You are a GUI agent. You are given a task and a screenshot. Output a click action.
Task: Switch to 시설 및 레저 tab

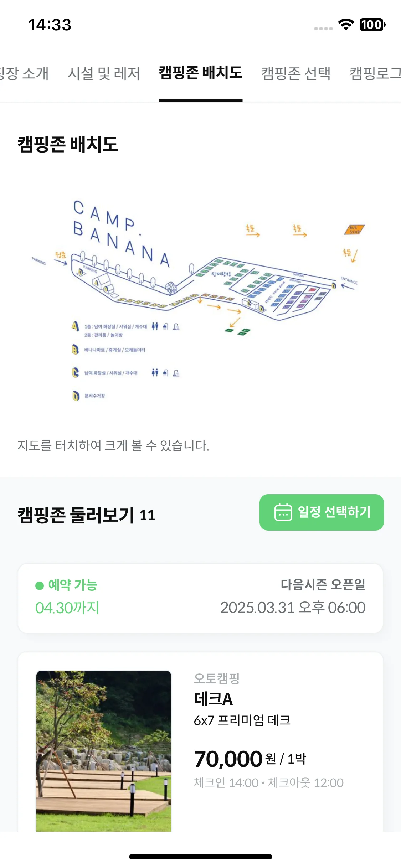pos(104,73)
